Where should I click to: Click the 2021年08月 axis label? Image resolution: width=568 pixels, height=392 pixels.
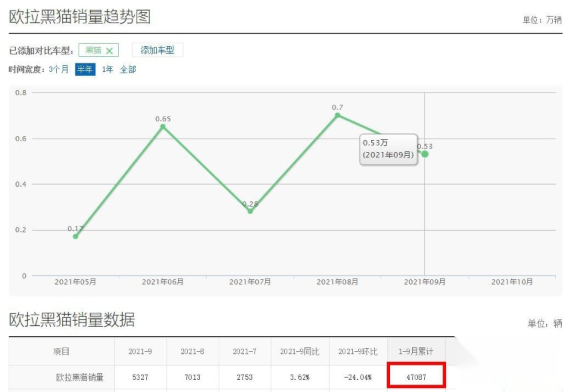(337, 282)
